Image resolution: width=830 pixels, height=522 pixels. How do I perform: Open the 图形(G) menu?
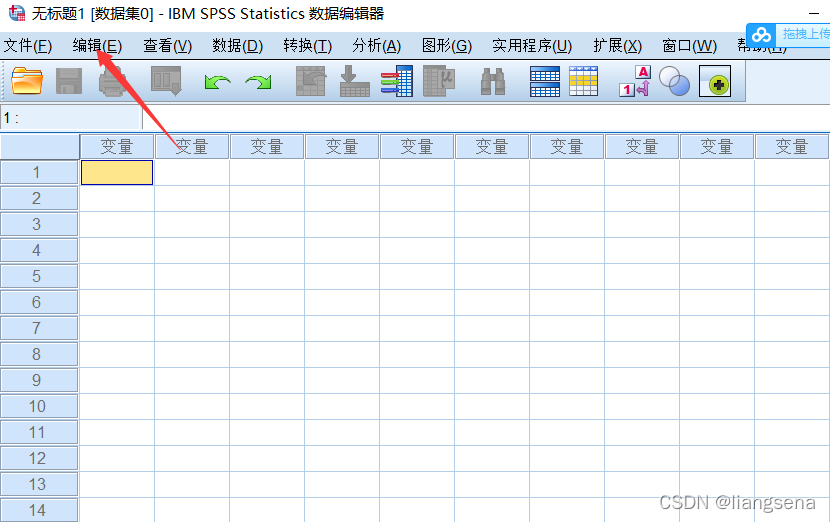coord(447,46)
